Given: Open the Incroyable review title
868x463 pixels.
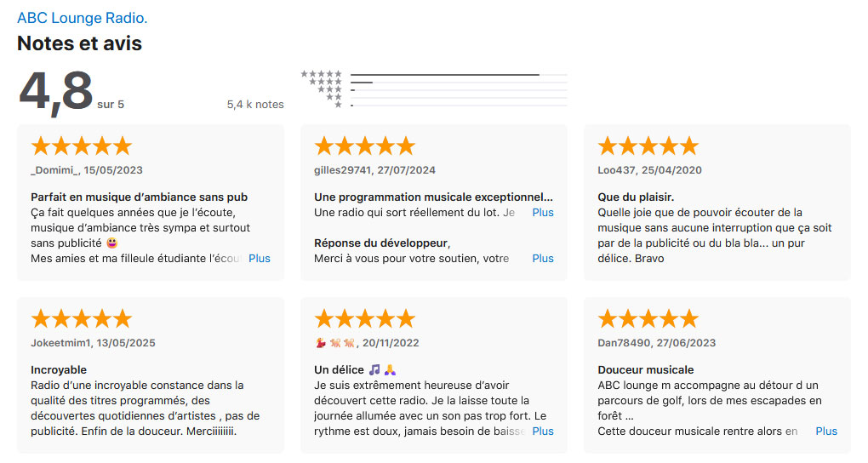Looking at the screenshot, I should click(59, 369).
